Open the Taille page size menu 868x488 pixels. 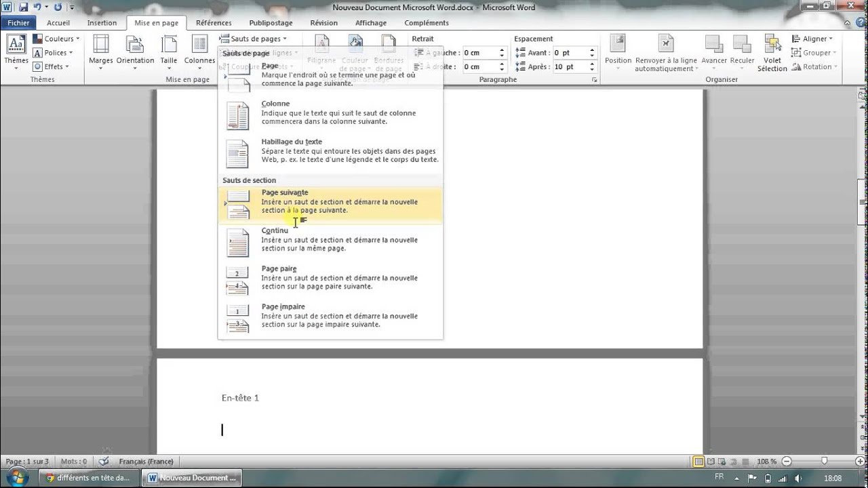tap(169, 52)
